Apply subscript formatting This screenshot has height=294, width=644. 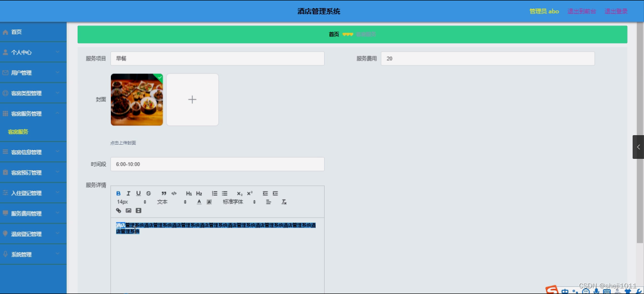240,193
